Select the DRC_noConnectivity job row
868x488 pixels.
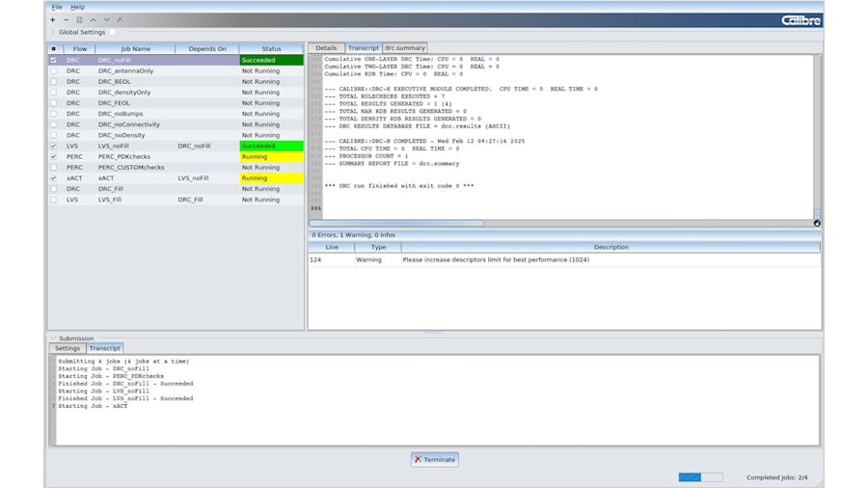click(176, 124)
